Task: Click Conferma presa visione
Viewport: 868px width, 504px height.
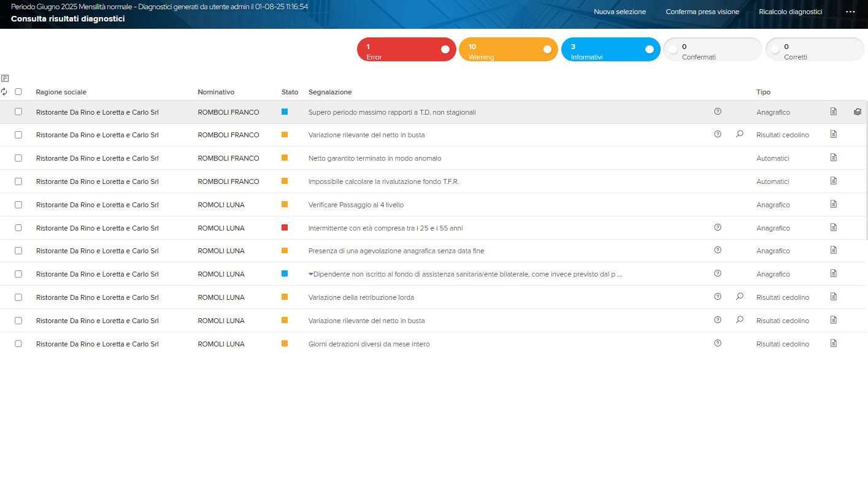Action: coord(702,12)
